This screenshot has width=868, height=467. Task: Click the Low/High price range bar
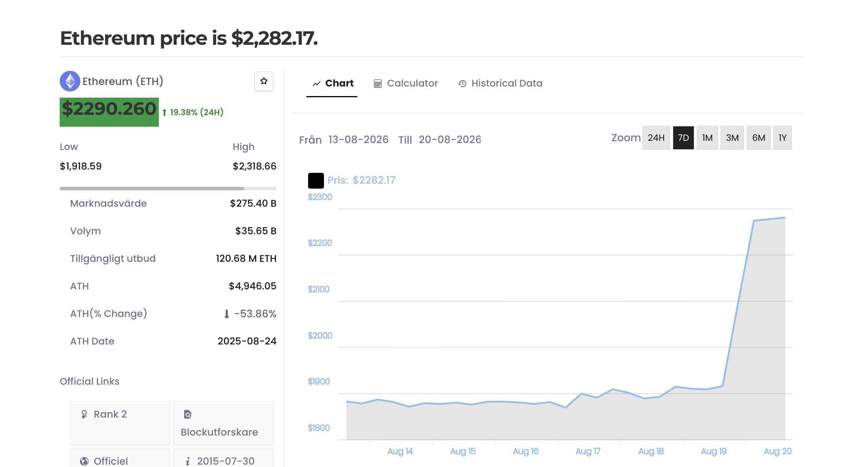click(x=168, y=188)
